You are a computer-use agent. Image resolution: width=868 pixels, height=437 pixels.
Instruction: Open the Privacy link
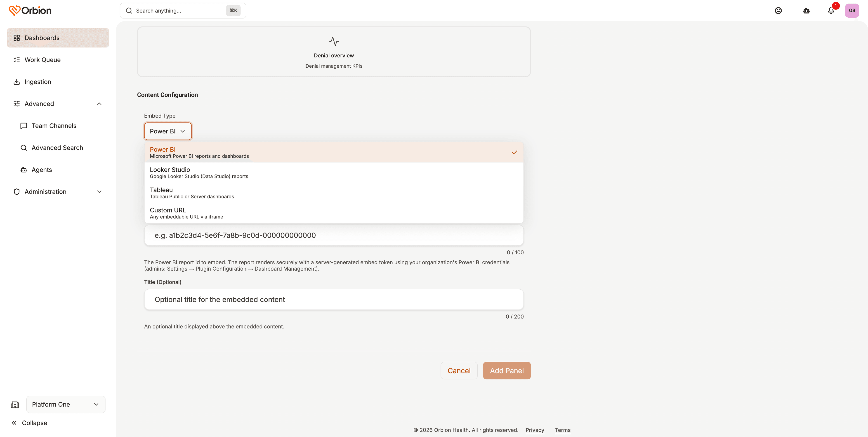535,430
